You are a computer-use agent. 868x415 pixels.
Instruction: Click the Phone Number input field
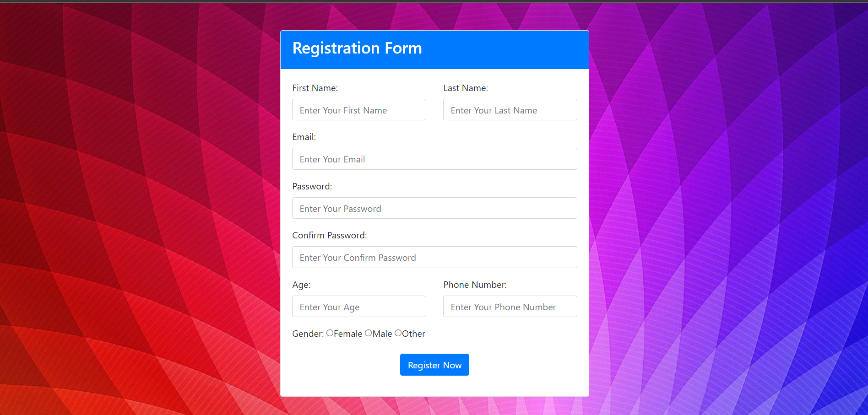[510, 307]
